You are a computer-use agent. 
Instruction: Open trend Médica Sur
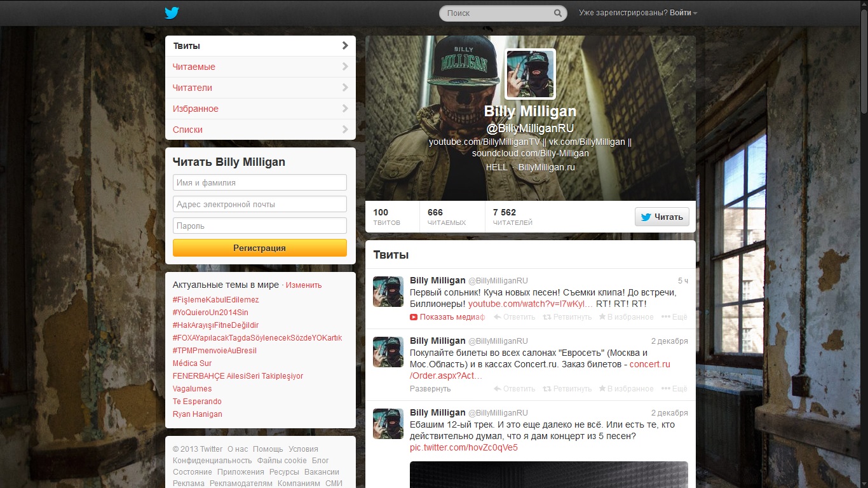tap(193, 363)
